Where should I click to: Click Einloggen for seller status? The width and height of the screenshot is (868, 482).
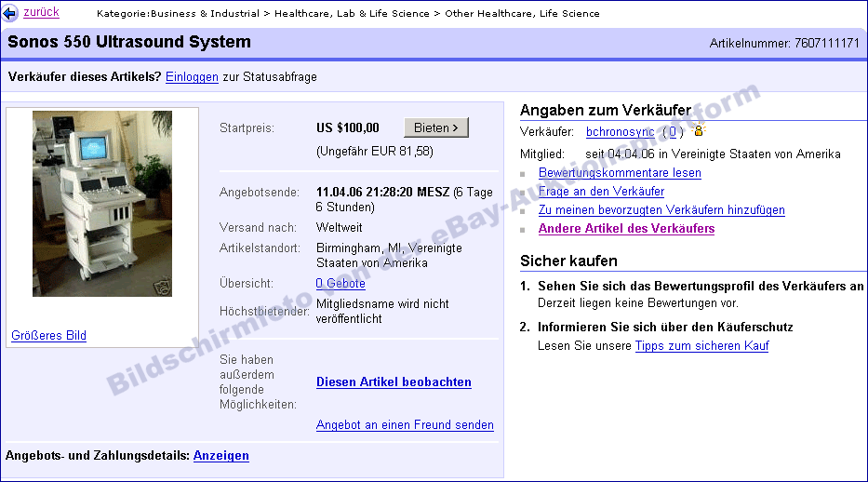tap(192, 77)
